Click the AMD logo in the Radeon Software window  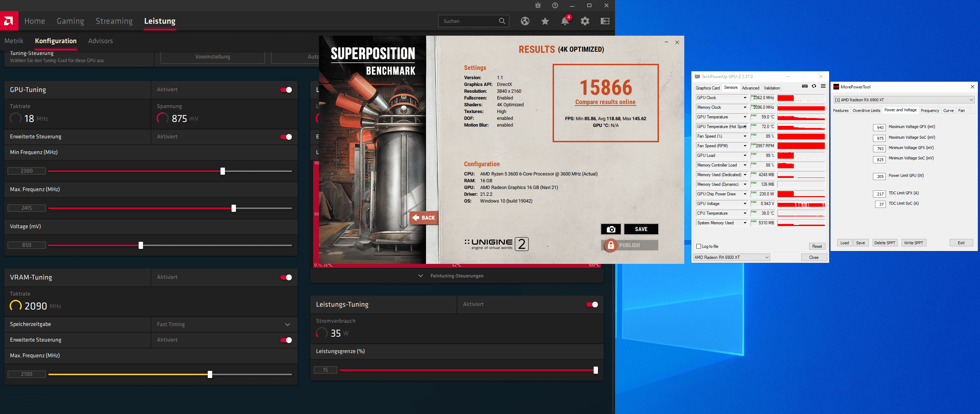9,21
